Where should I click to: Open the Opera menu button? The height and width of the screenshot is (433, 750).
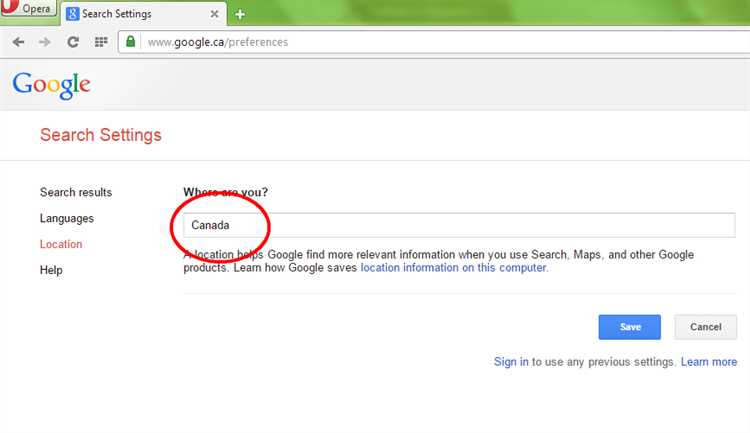coord(28,10)
